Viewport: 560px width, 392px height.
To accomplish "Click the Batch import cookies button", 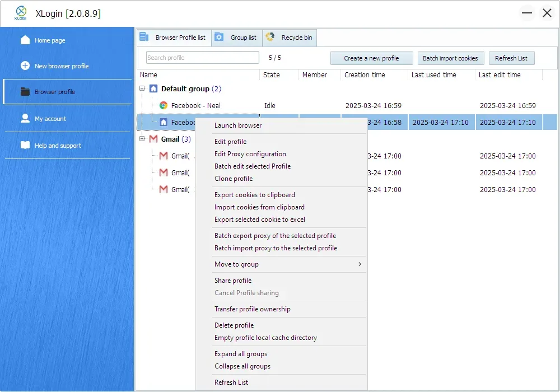I will [x=450, y=58].
